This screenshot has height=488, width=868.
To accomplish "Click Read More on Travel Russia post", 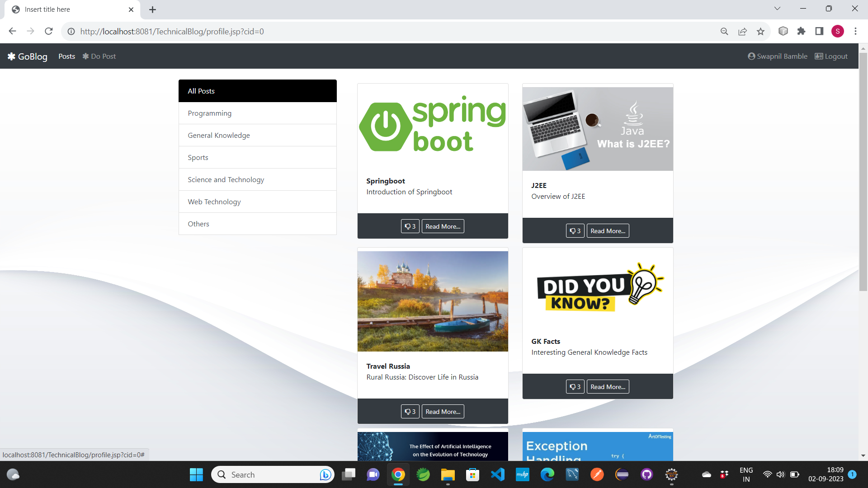I will click(x=443, y=412).
